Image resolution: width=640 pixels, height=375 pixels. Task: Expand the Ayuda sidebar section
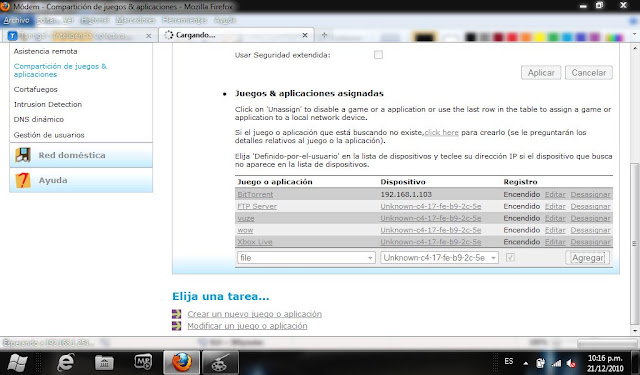(x=81, y=180)
